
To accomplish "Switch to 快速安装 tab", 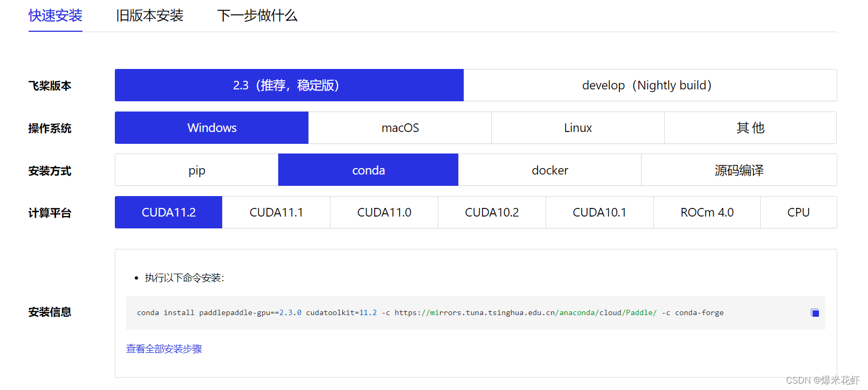I will click(x=56, y=16).
